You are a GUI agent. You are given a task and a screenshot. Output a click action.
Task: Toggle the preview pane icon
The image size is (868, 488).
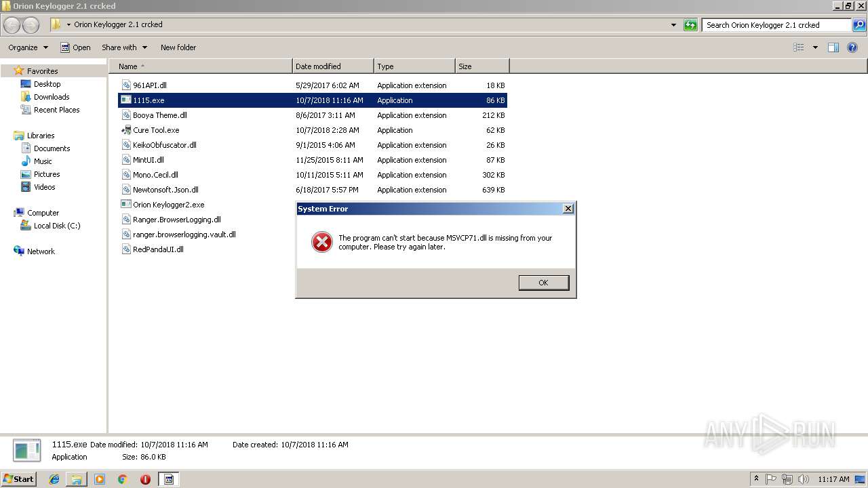833,47
